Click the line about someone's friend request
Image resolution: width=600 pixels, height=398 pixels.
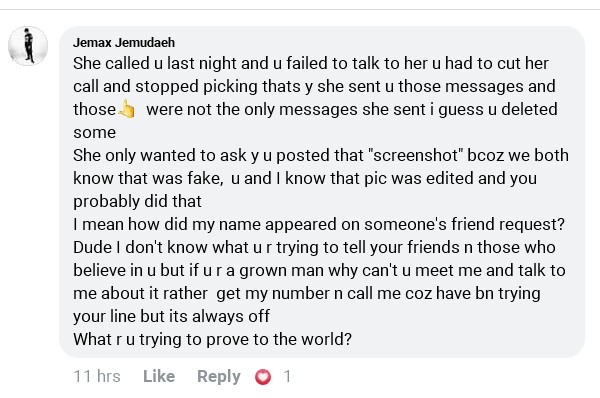(319, 224)
